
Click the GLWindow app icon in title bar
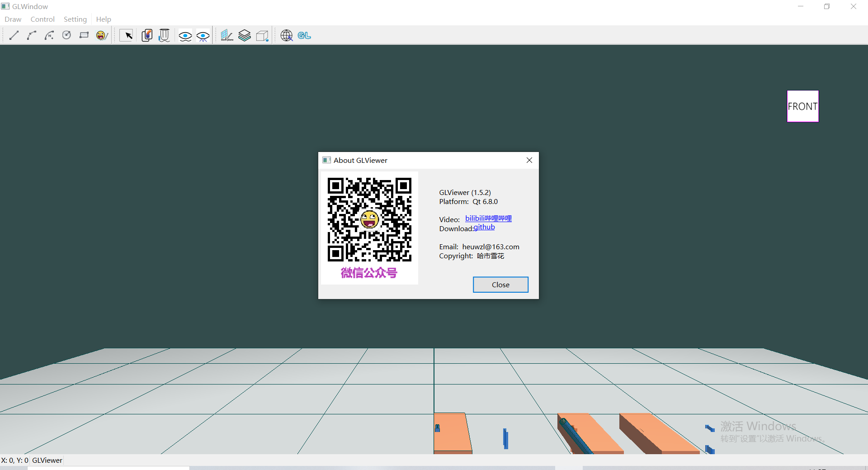click(5, 6)
